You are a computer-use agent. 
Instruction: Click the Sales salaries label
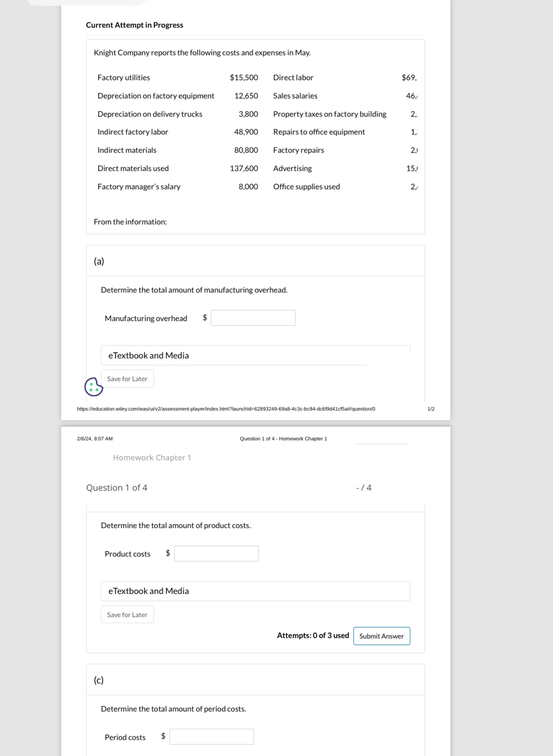[x=295, y=96]
